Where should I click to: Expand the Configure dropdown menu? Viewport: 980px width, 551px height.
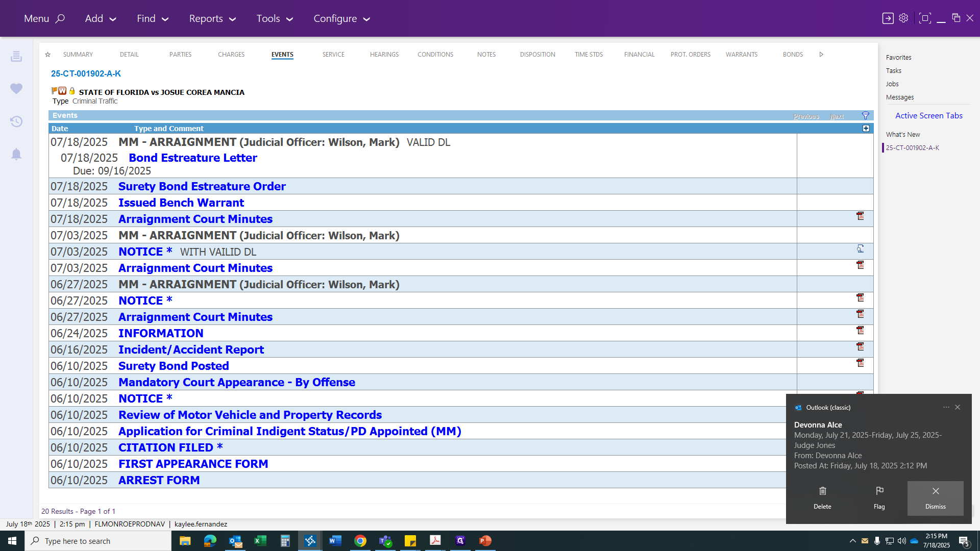coord(341,18)
